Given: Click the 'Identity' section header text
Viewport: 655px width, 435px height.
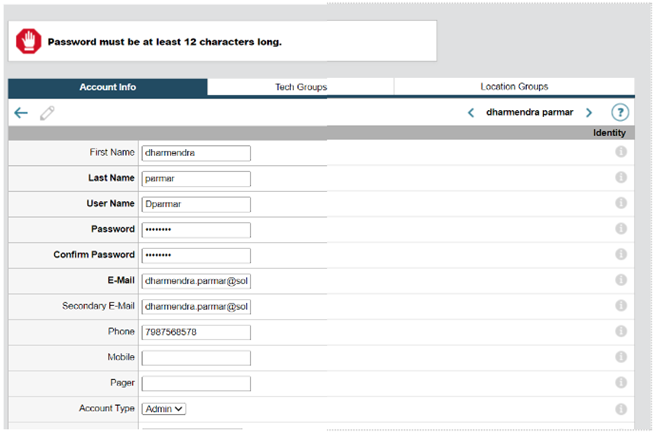Looking at the screenshot, I should pos(609,133).
